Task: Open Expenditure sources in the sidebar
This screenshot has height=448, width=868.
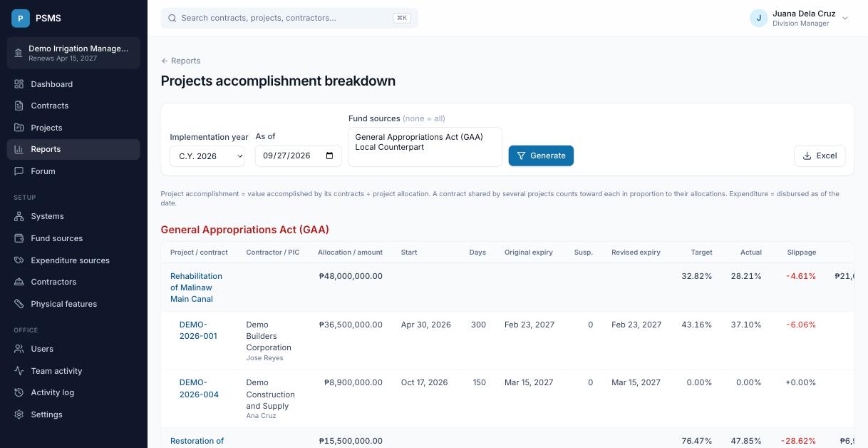Action: [x=73, y=260]
